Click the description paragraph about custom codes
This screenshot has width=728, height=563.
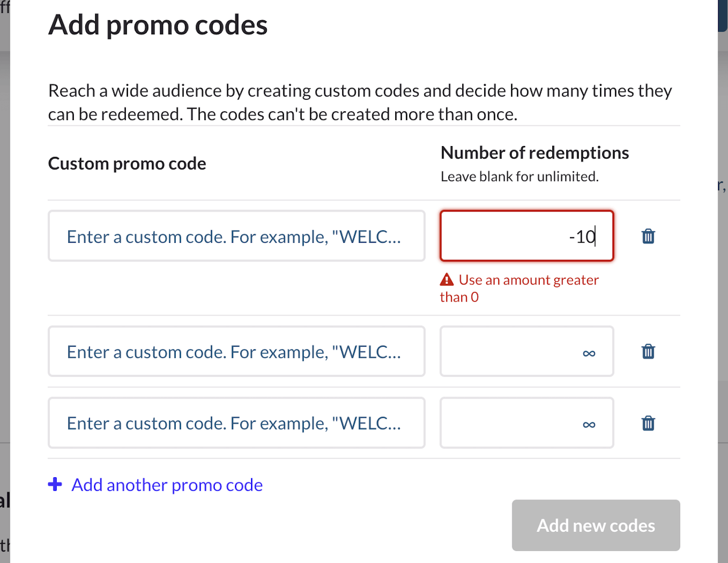click(x=360, y=102)
